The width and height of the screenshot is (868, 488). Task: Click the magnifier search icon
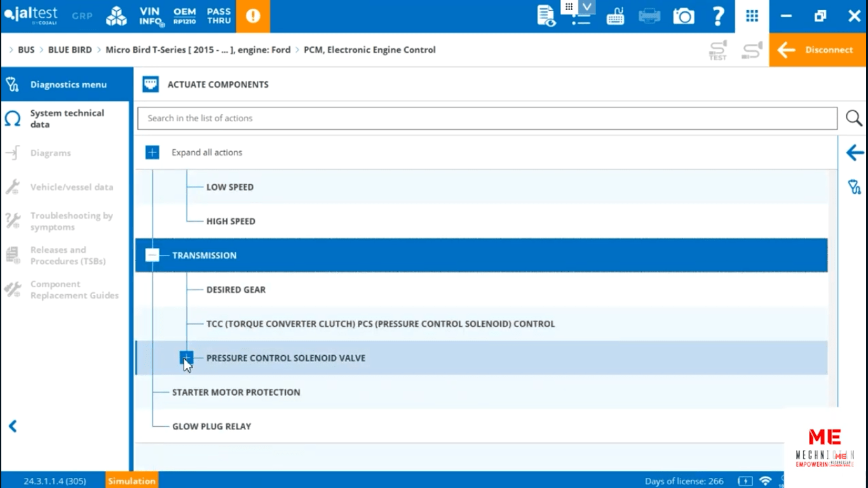click(853, 118)
